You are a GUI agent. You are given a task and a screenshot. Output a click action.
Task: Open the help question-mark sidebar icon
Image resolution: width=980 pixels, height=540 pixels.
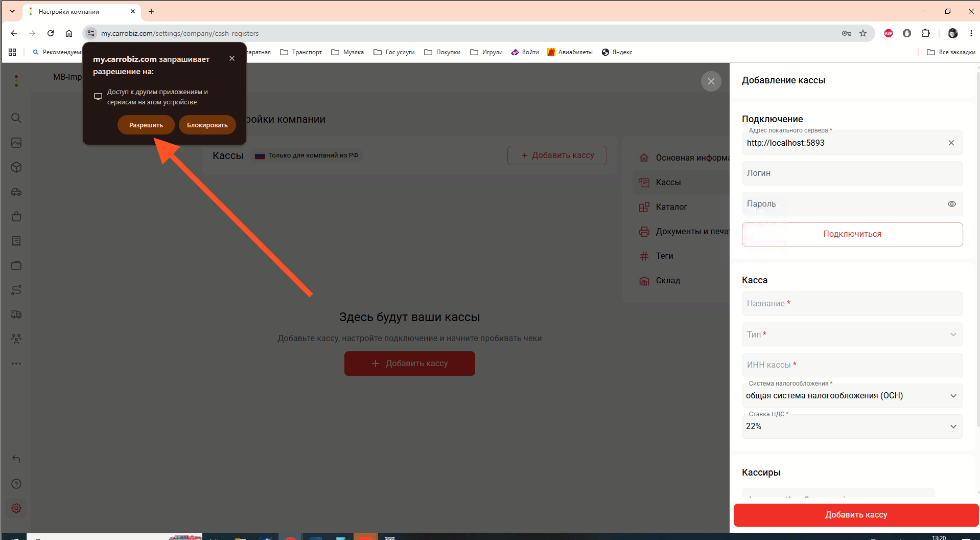[x=16, y=484]
